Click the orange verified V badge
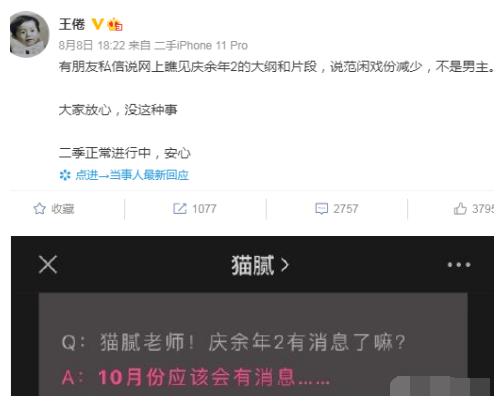The image size is (504, 406). pos(97,24)
